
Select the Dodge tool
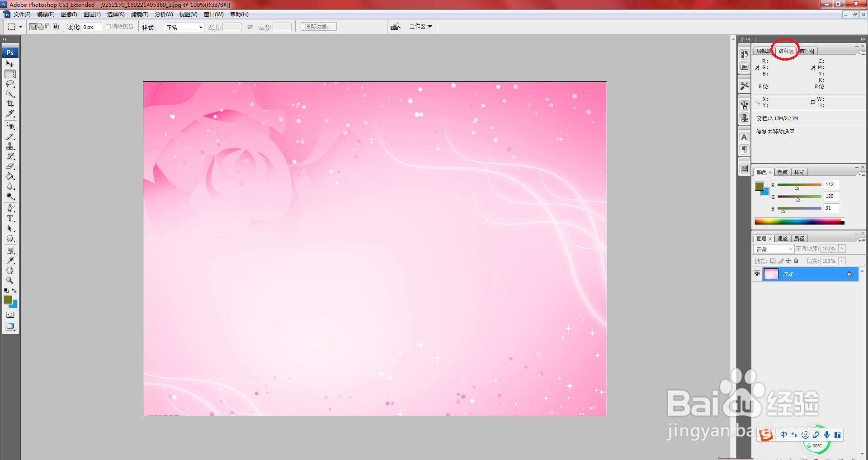(10, 196)
